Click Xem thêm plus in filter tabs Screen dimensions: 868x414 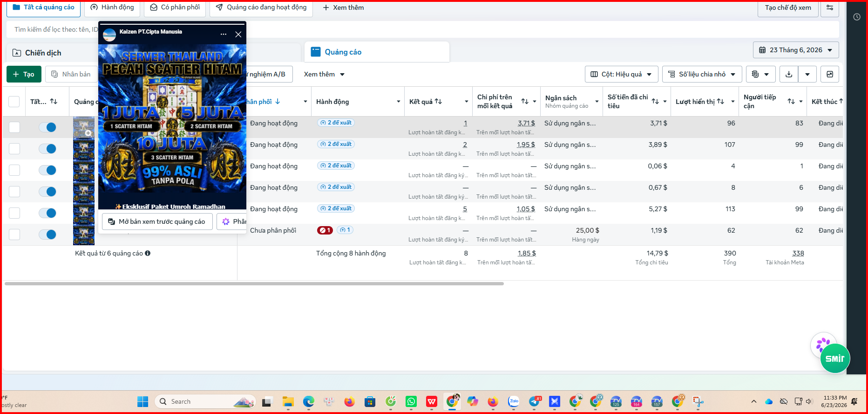tap(343, 7)
